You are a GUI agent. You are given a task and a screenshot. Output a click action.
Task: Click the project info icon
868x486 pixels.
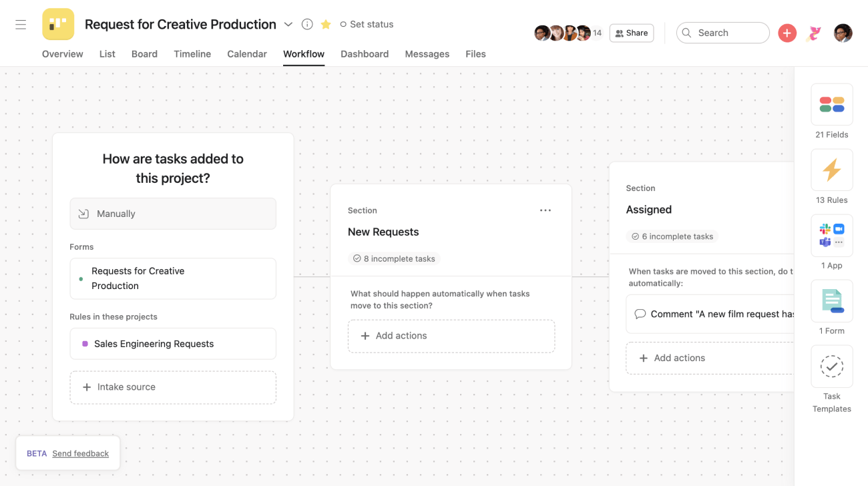306,24
